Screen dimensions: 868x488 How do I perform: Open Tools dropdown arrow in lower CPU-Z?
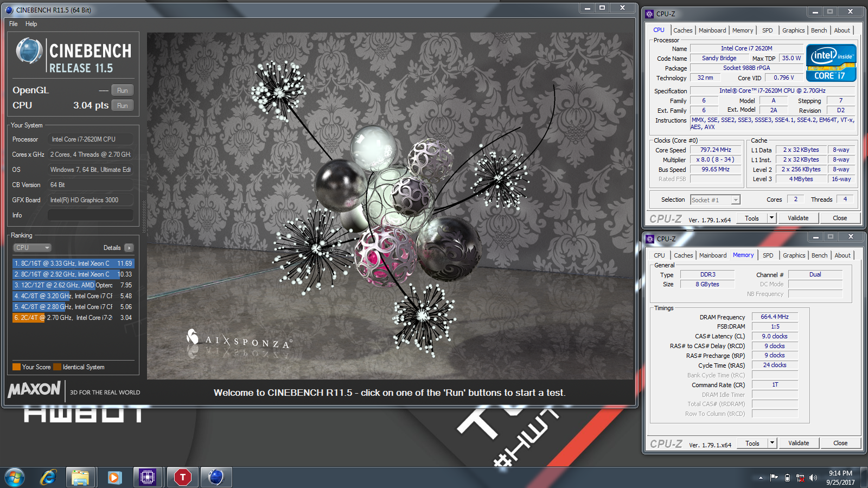point(773,444)
